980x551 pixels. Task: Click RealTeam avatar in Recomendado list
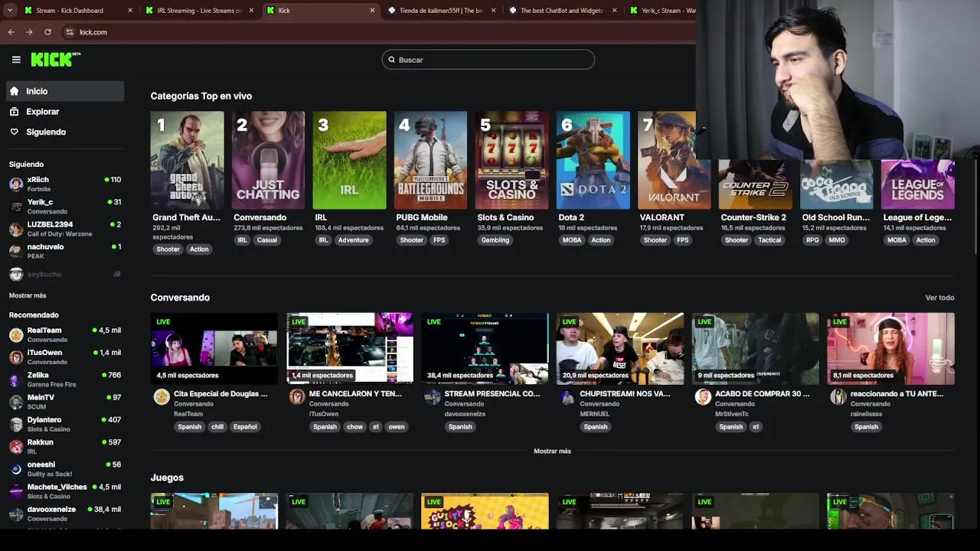16,334
